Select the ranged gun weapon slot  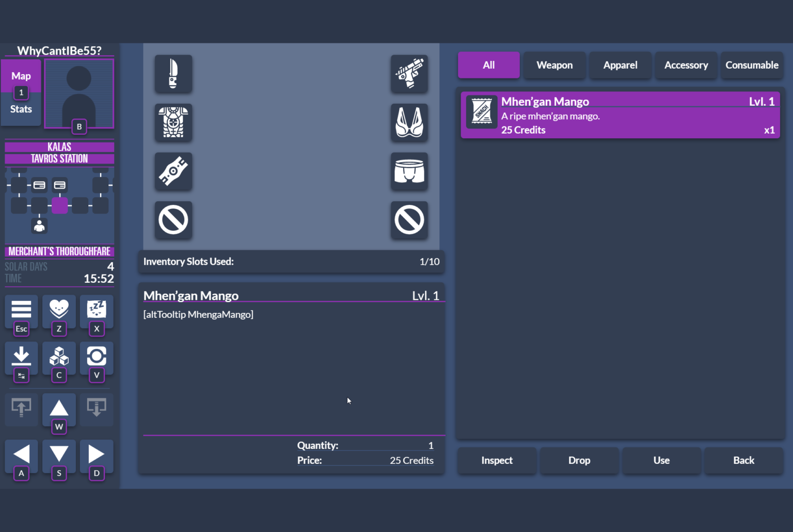coord(409,74)
